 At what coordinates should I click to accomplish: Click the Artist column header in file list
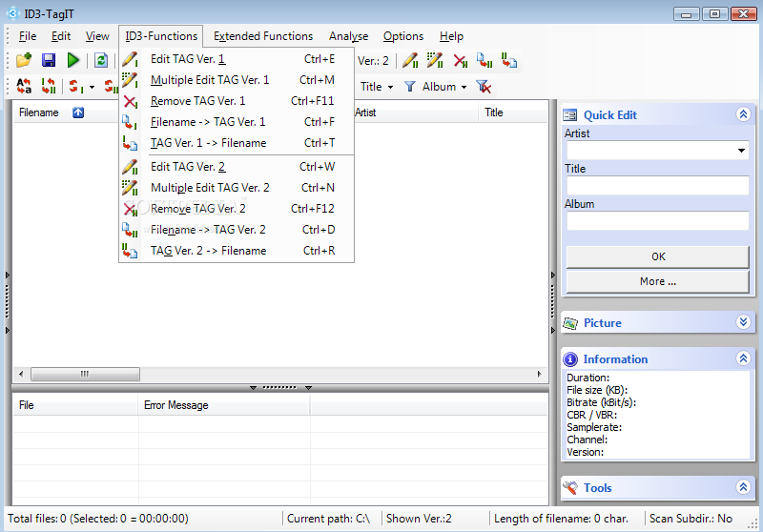point(365,113)
